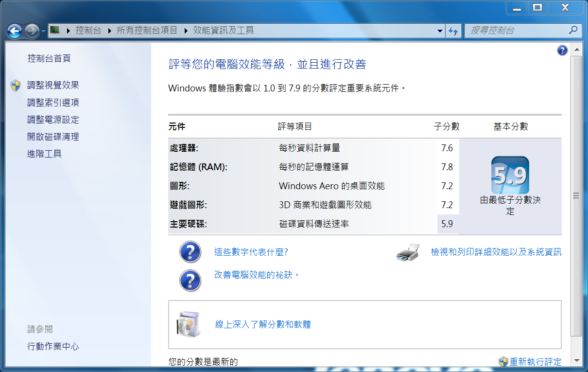The width and height of the screenshot is (588, 372).
Task: Select the 控制台 breadcrumb segment
Action: click(88, 31)
